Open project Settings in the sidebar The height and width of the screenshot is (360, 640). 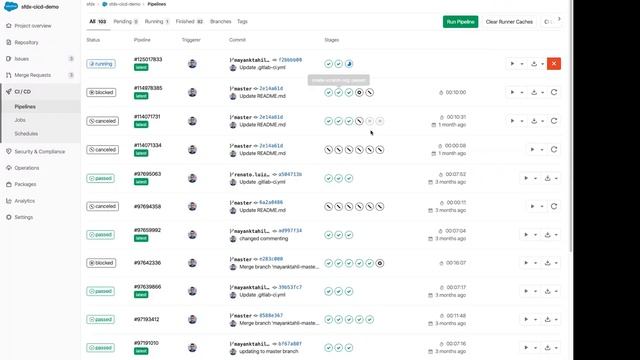(x=23, y=217)
